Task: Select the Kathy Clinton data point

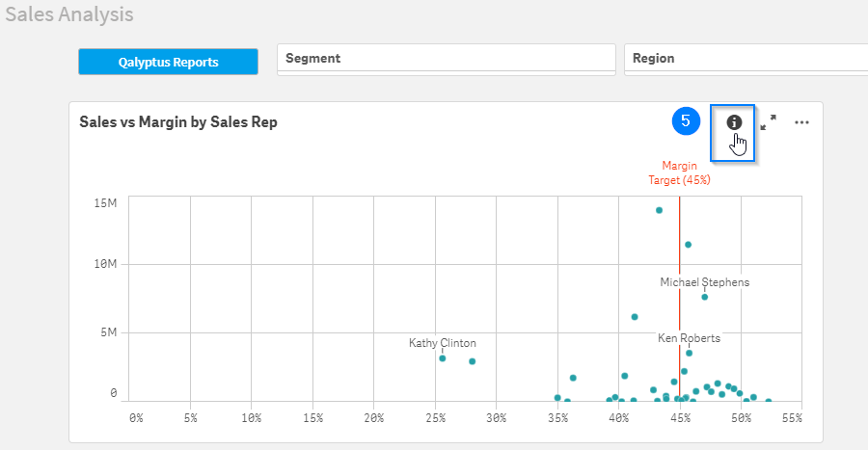Action: point(443,358)
